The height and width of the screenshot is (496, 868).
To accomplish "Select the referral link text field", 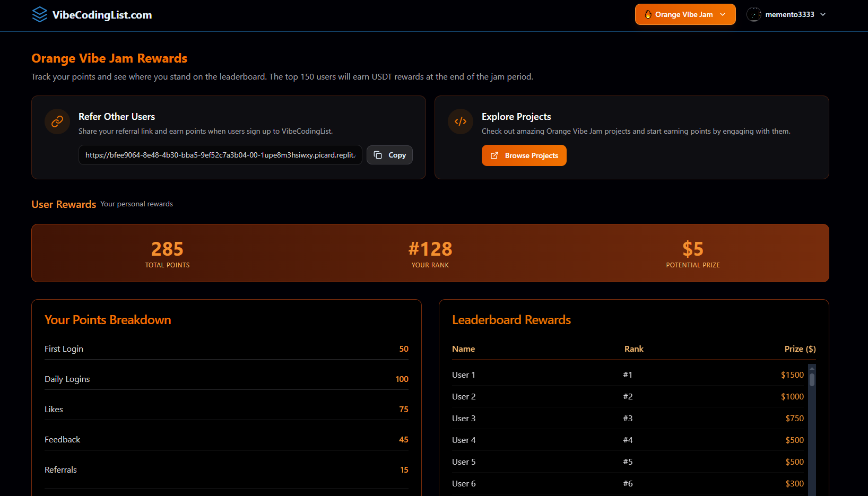I will click(220, 155).
